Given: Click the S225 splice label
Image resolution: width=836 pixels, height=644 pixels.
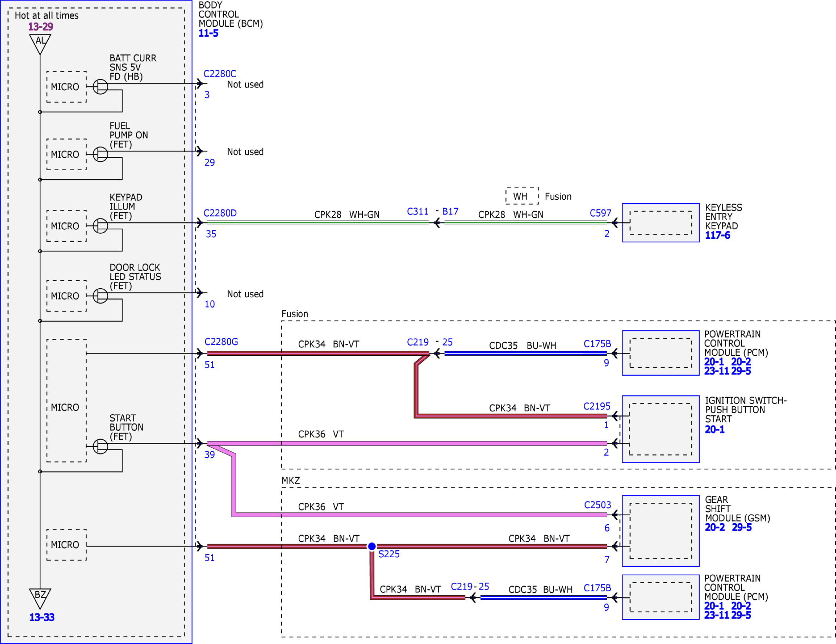Looking at the screenshot, I should coord(389,554).
